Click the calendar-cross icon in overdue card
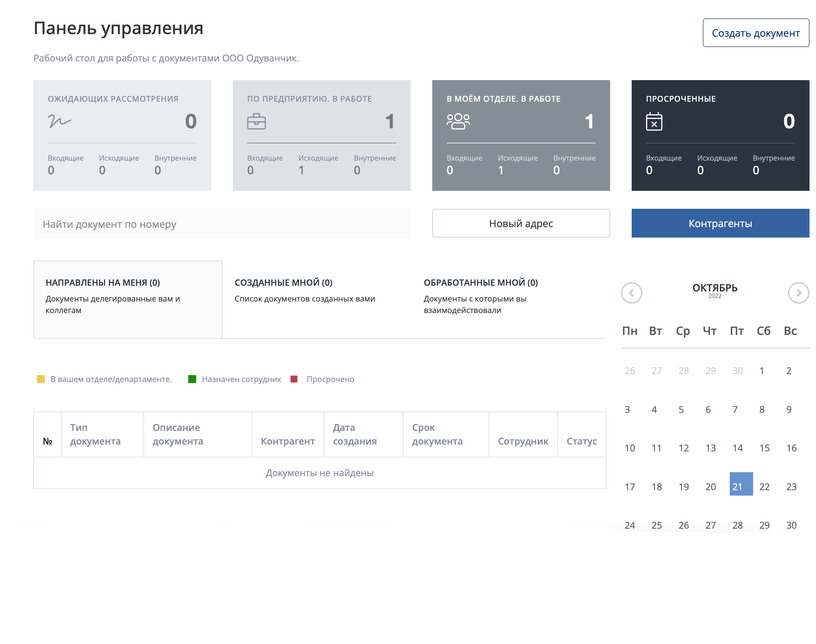 [x=654, y=121]
